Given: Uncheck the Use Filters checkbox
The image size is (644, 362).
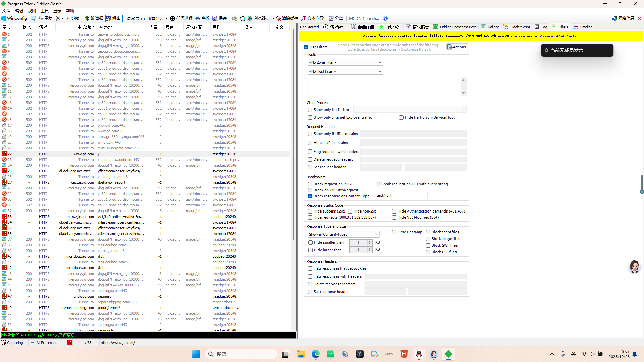Looking at the screenshot, I should 306,47.
